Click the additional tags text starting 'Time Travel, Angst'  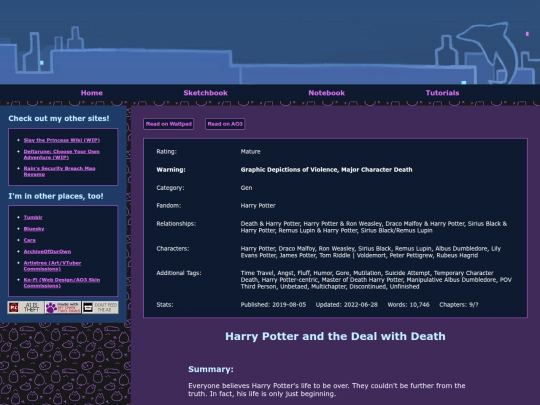click(x=376, y=280)
